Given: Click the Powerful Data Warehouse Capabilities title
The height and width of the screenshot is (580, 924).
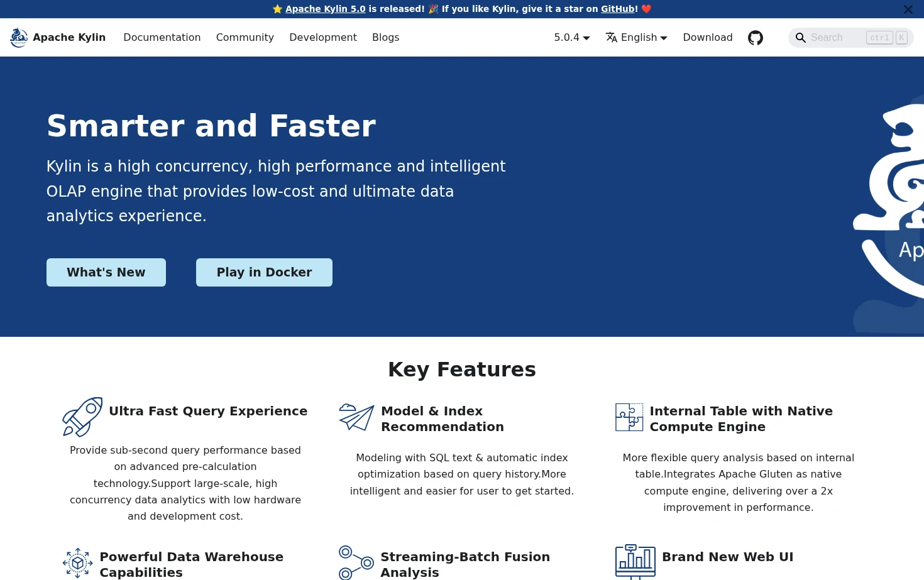Looking at the screenshot, I should [192, 564].
